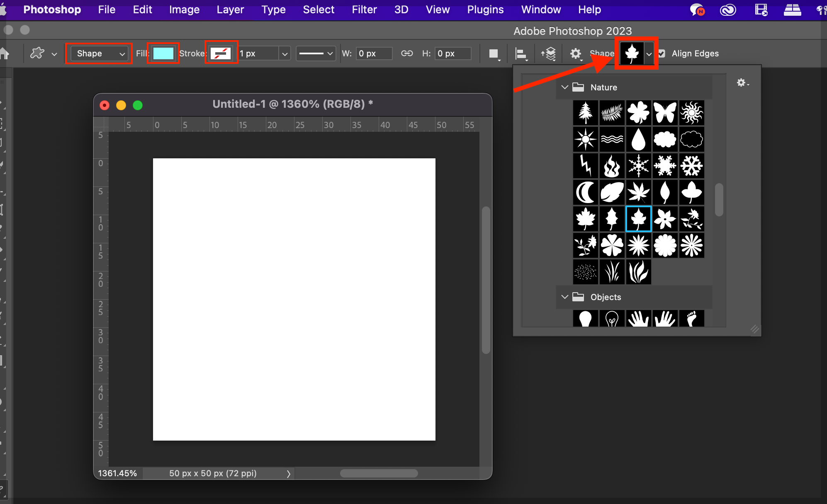Open path operations square icon
827x504 pixels.
coord(494,54)
